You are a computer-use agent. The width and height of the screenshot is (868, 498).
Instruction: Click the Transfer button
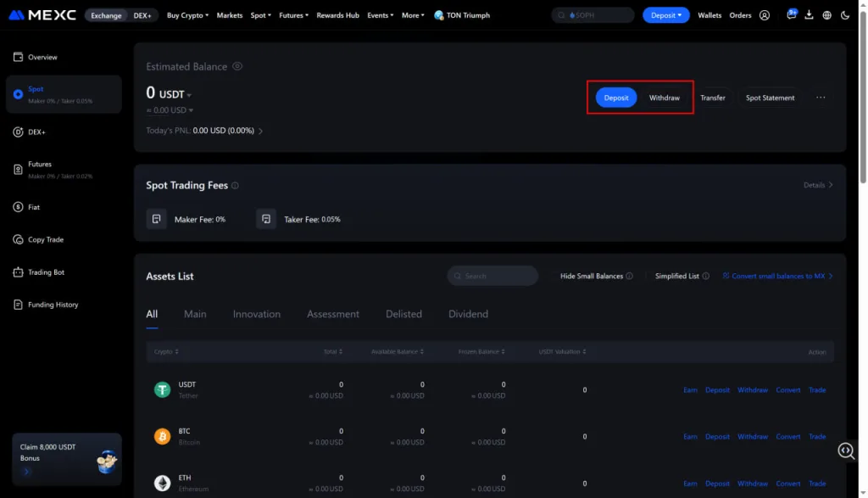(x=712, y=98)
